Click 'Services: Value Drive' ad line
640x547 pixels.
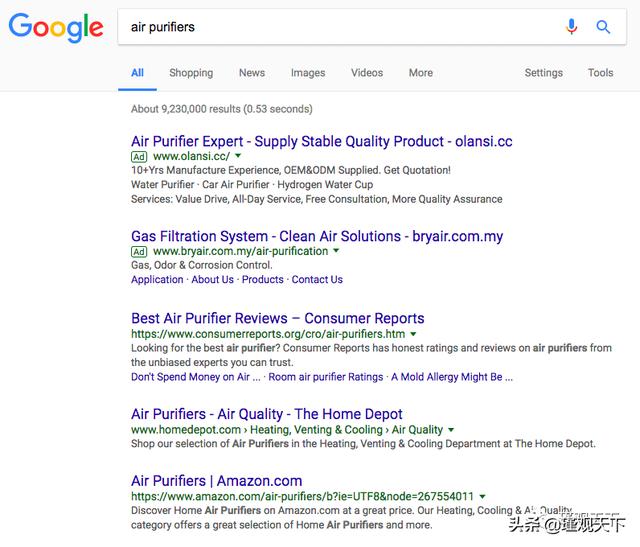click(317, 199)
